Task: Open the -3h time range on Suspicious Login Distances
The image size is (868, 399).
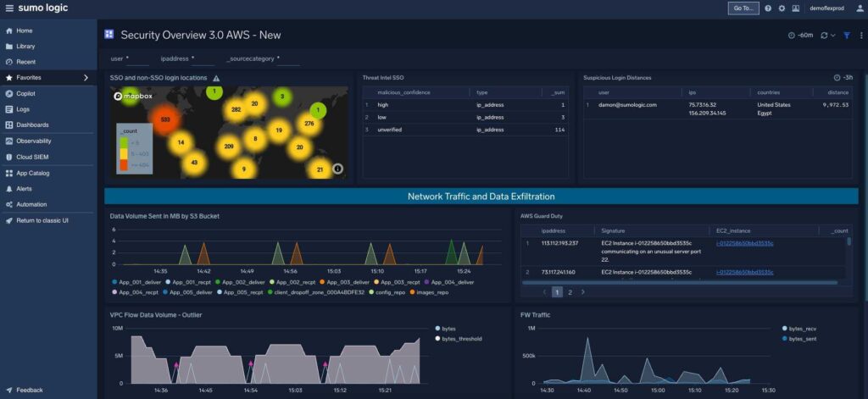Action: pyautogui.click(x=843, y=78)
